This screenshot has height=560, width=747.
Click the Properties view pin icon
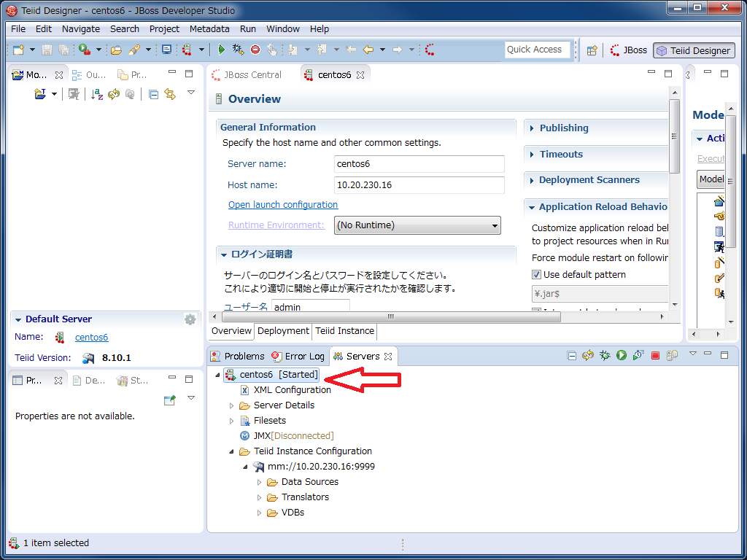point(170,400)
